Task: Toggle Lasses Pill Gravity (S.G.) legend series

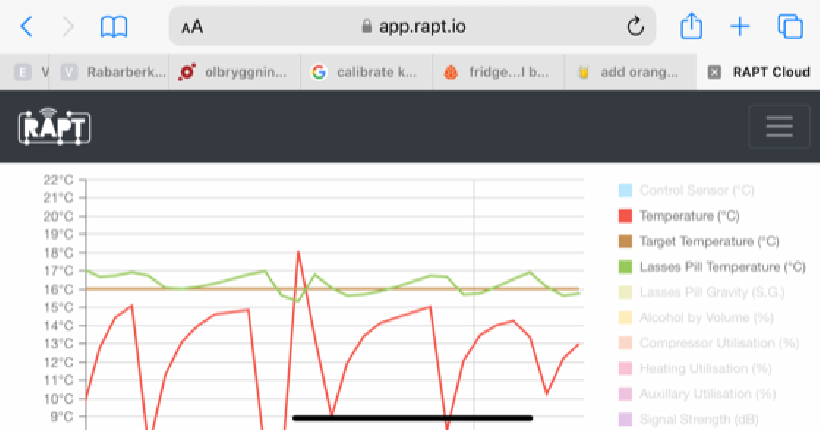Action: (701, 292)
